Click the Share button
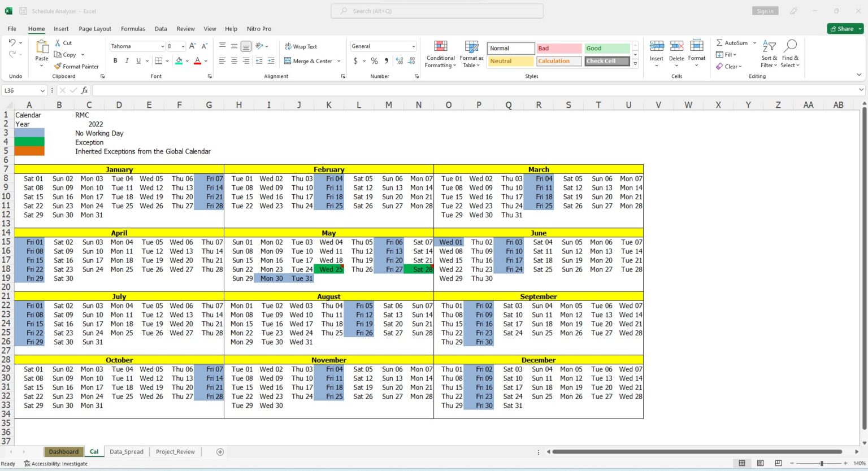Screen dimensions: 868x471 click(845, 29)
